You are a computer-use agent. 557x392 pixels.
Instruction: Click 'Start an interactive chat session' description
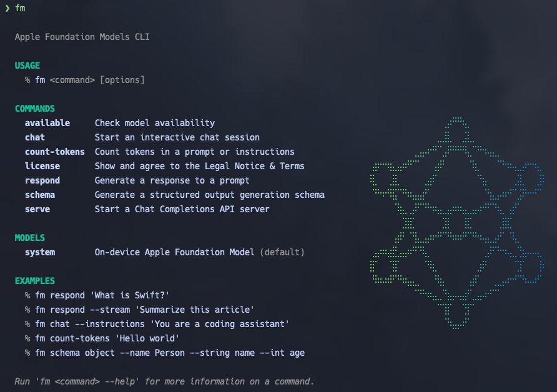click(x=177, y=137)
